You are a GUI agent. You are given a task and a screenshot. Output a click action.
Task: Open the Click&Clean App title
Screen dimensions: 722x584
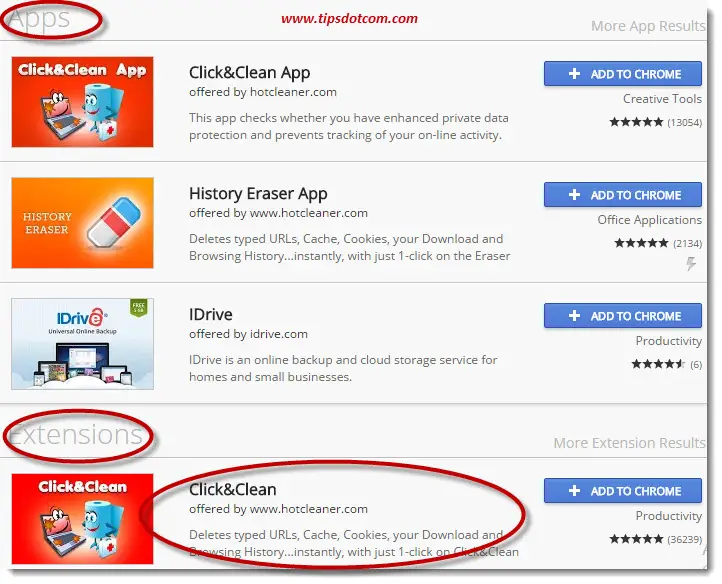pyautogui.click(x=250, y=73)
